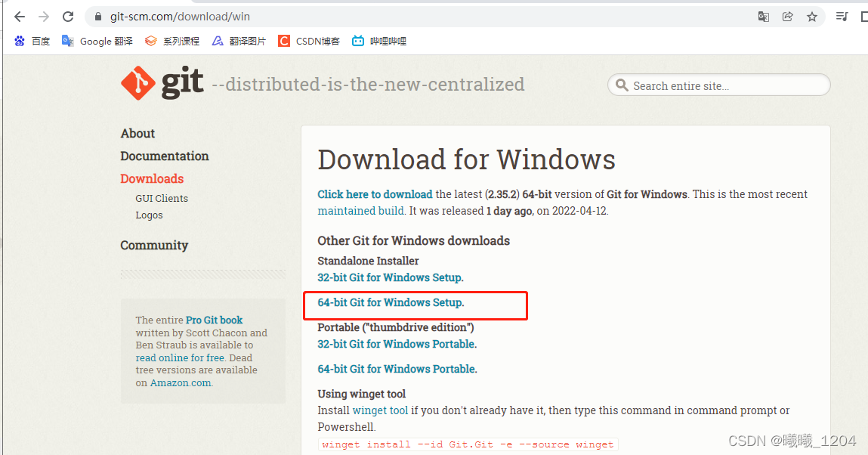Download 64-bit Git for Windows Portable
Screen dimensions: 868x455
397,369
